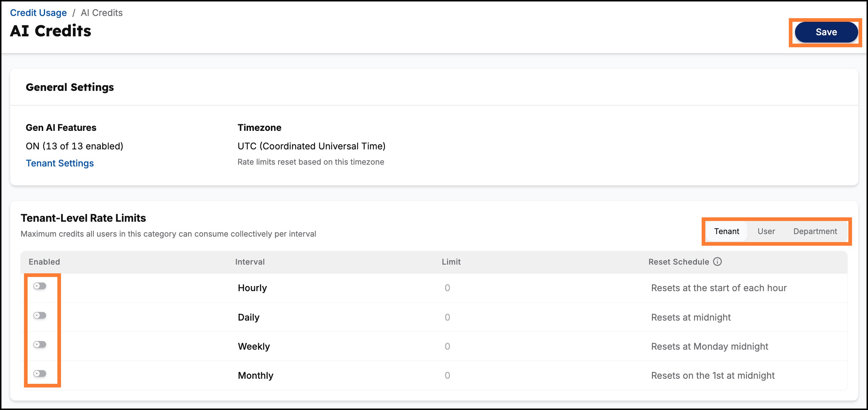Click the 'Tenant-Level Rate Limits' heading
The image size is (868, 410).
83,218
